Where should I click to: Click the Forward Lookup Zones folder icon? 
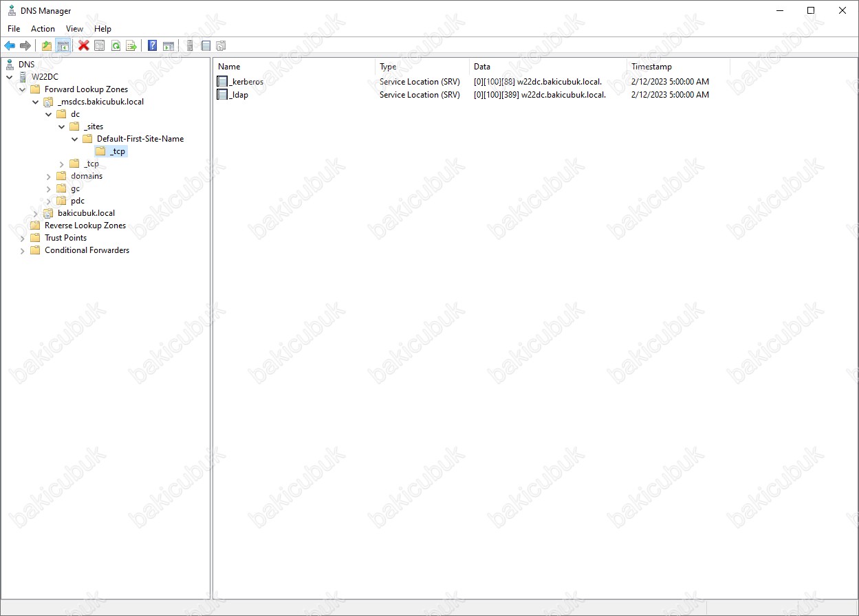[35, 89]
